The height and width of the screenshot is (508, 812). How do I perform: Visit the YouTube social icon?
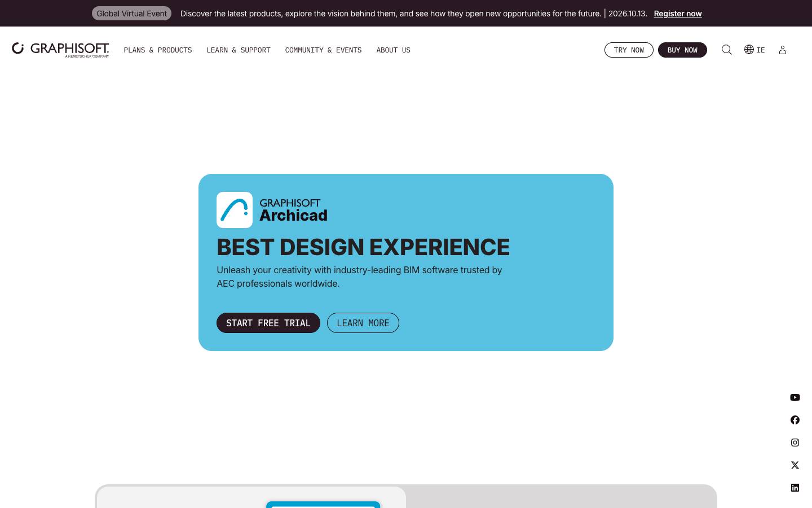tap(795, 397)
